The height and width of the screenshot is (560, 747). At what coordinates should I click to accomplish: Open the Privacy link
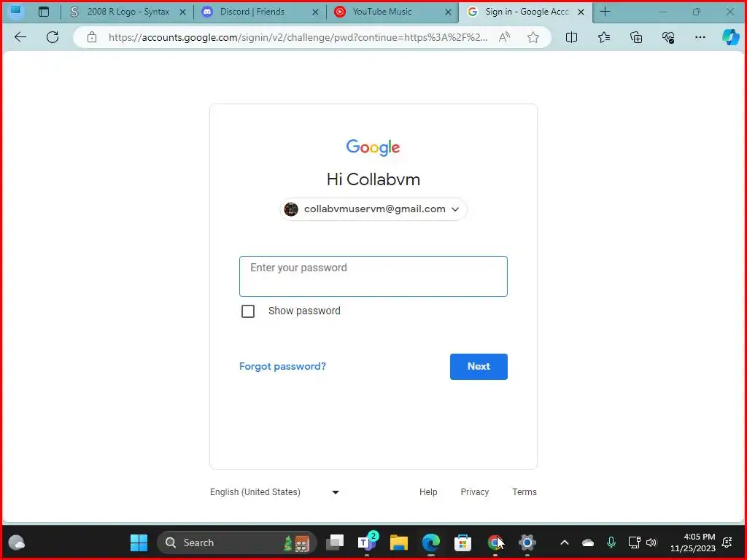474,492
